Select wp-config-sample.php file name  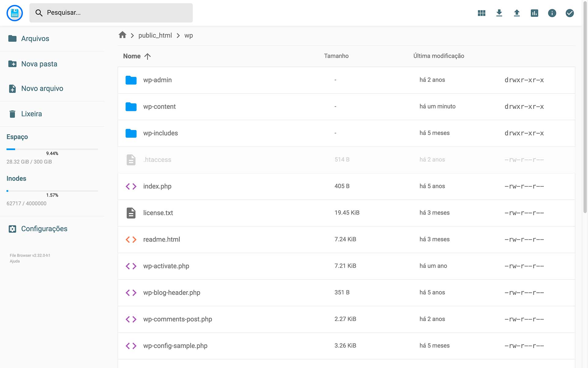[175, 346]
